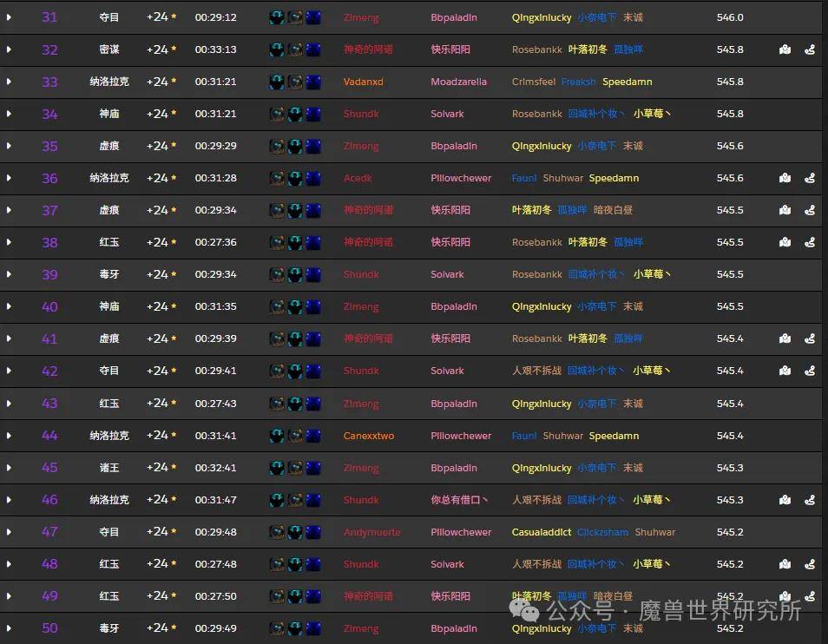View the replay camera icon for rank 37
Screen dimensions: 828x644
click(785, 210)
